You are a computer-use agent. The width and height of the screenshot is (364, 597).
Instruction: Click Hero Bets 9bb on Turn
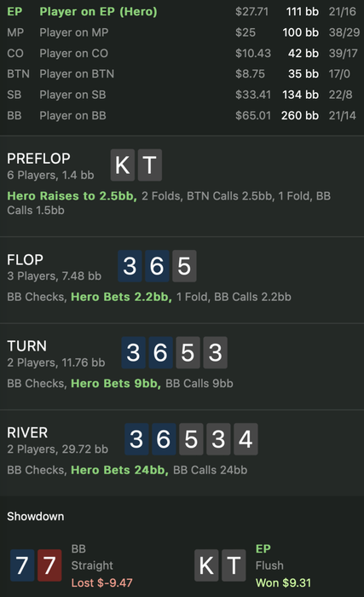click(116, 383)
